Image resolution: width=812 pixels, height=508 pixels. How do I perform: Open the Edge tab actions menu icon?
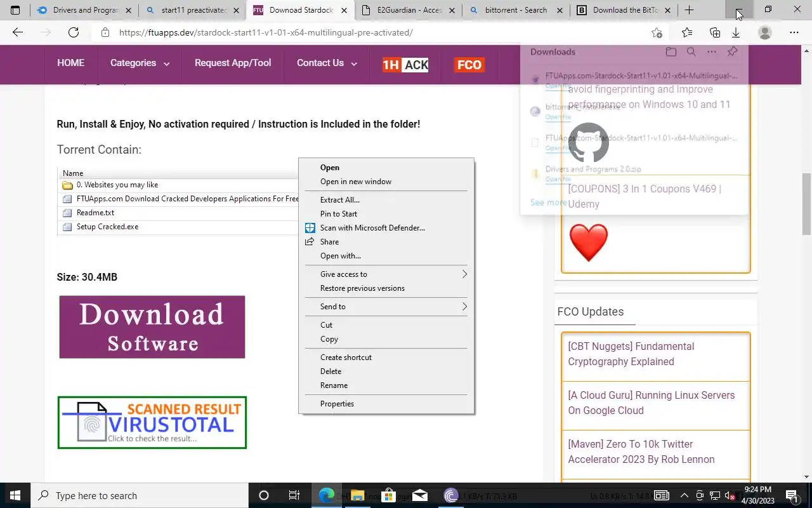pyautogui.click(x=15, y=10)
